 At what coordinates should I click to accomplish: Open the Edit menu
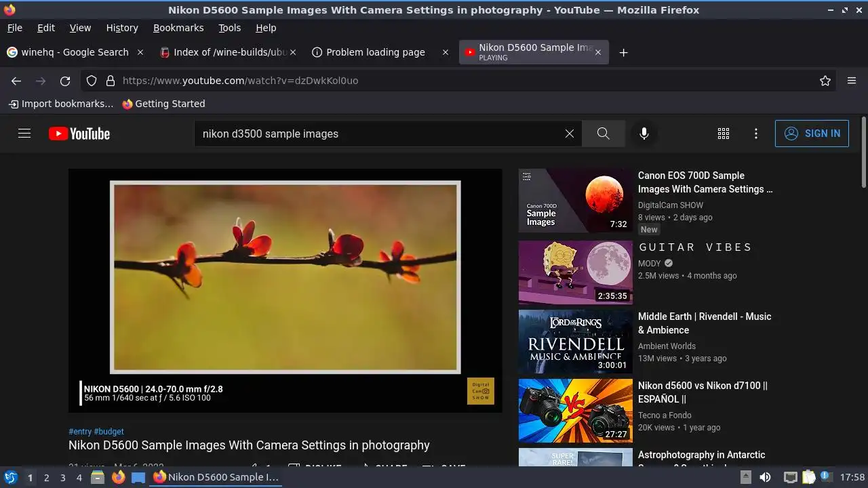(46, 28)
